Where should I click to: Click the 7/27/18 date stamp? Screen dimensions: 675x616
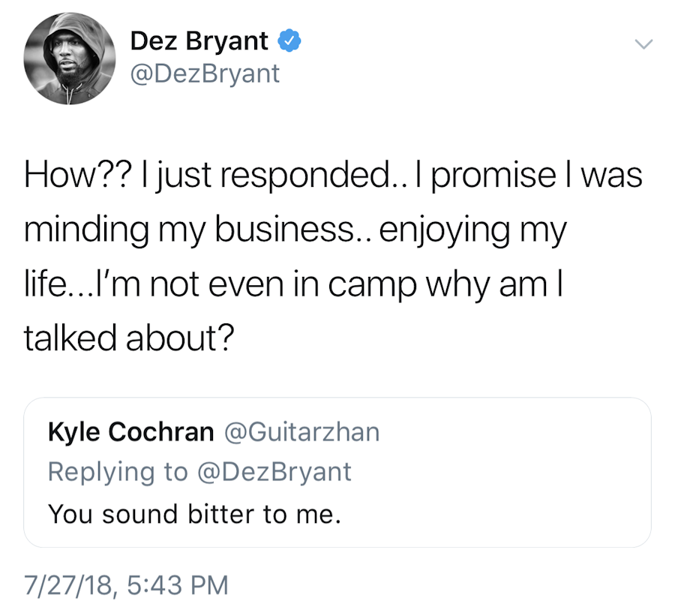point(68,584)
